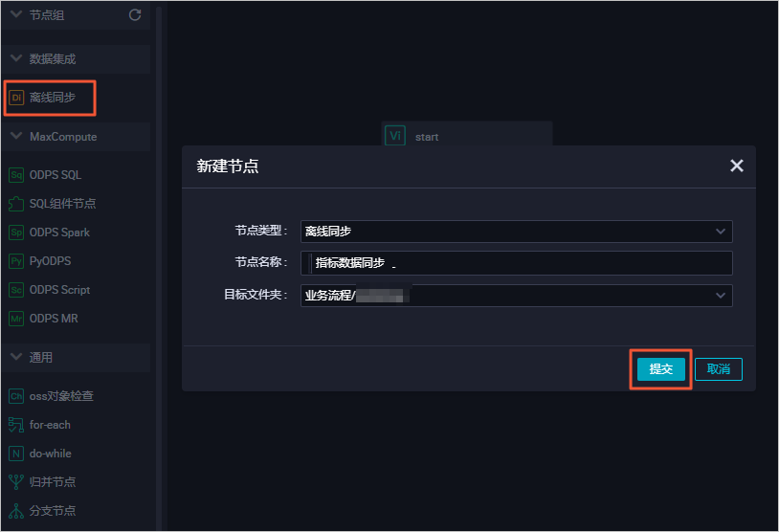This screenshot has width=779, height=532.
Task: Click the Py icon of PyODPS
Action: tap(16, 261)
